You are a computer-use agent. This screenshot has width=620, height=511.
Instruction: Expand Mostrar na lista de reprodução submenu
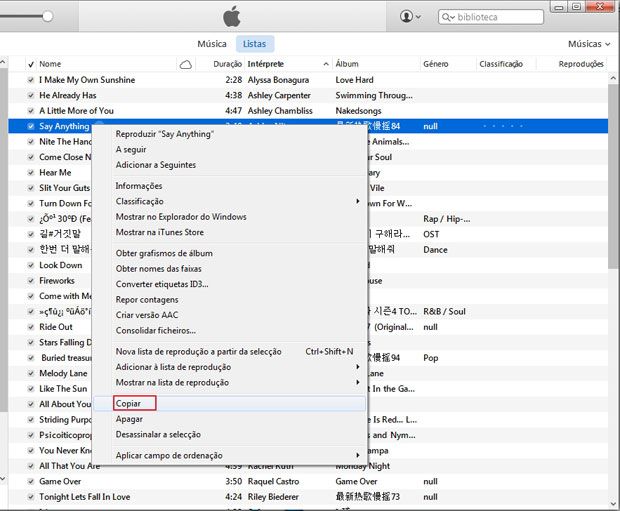coord(357,382)
